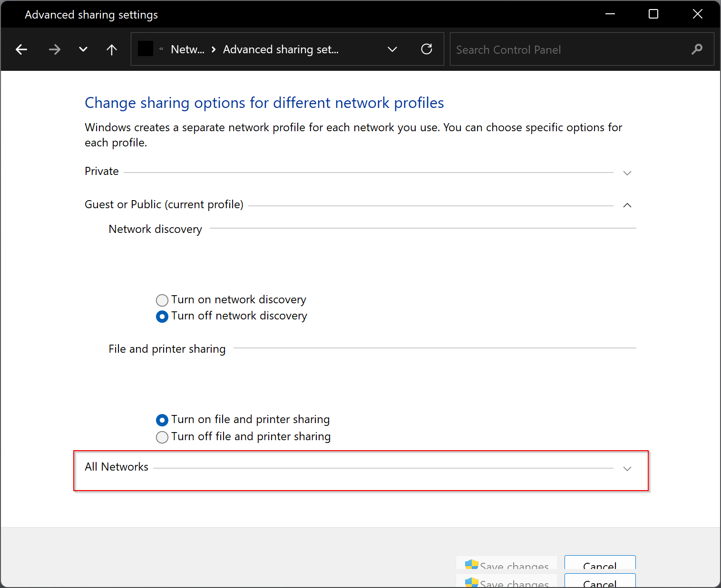Collapse the Guest or Public profile section
Viewport: 721px width, 588px height.
tap(627, 205)
